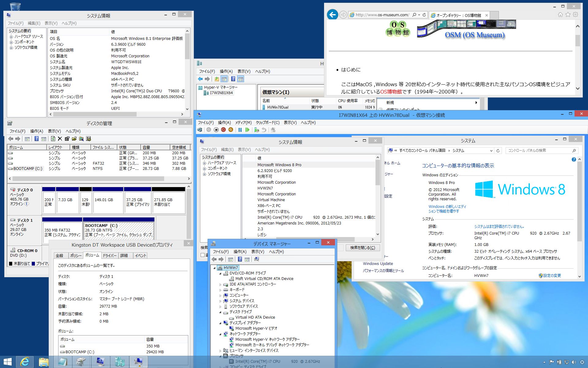Tick the checkbox beside the search field in VM System Information
588x368 pixels.
pyautogui.click(x=202, y=255)
